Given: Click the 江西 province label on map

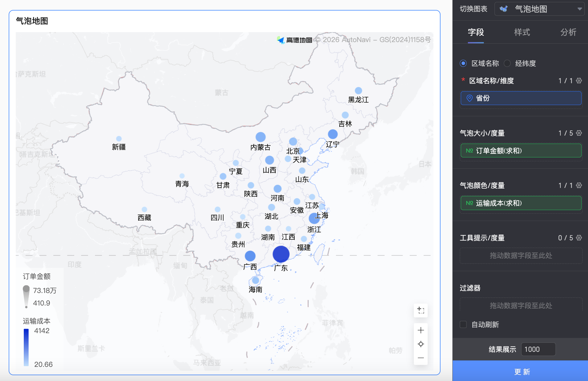Looking at the screenshot, I should click(x=288, y=237).
